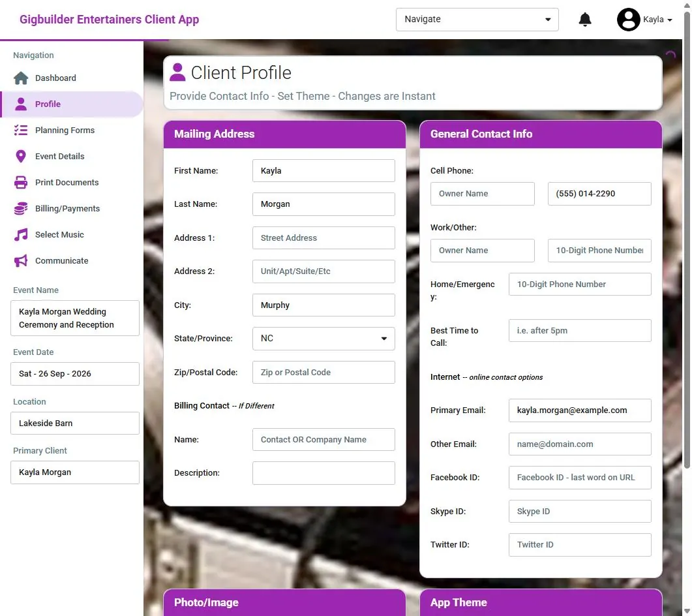The image size is (692, 616).
Task: Open the Select Music note icon
Action: click(x=21, y=234)
